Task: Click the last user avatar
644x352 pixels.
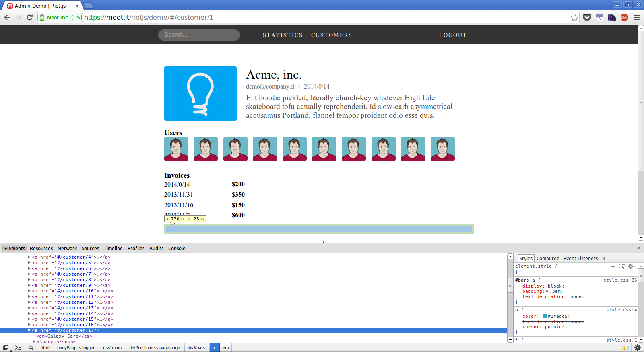Action: 443,149
